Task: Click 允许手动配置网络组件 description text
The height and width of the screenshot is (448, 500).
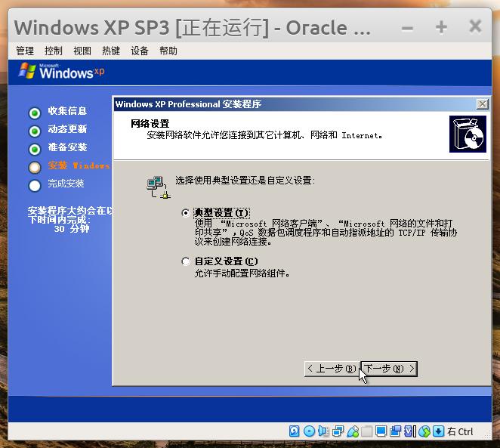Action: click(x=242, y=273)
